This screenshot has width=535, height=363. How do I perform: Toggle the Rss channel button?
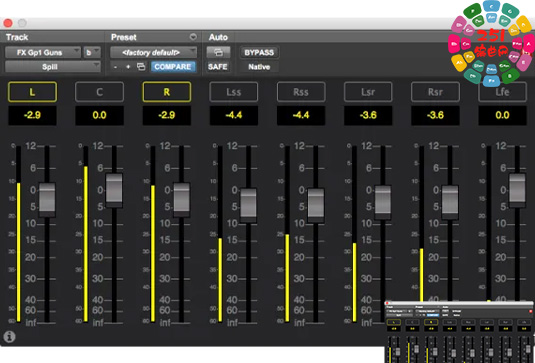tap(301, 92)
